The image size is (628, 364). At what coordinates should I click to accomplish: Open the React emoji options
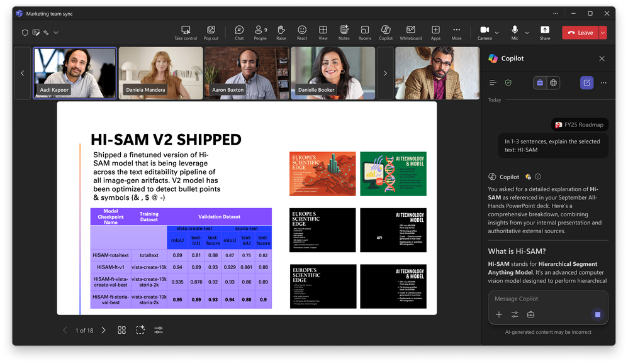(x=302, y=33)
